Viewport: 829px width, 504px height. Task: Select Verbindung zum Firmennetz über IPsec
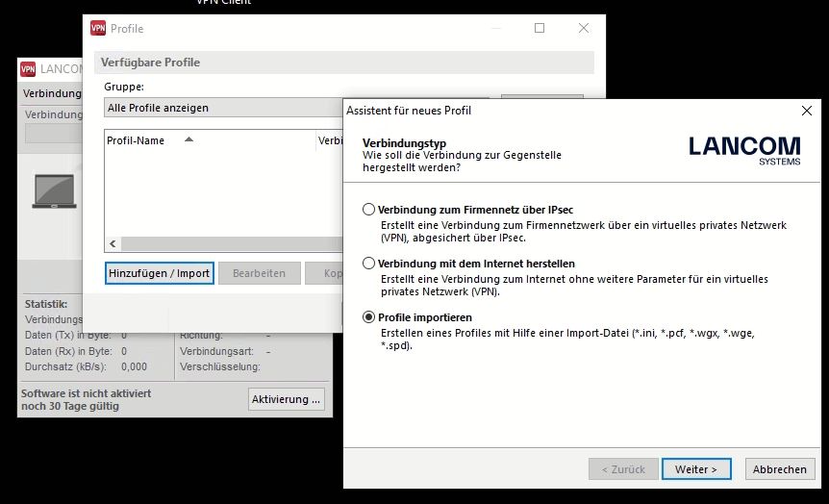coord(368,210)
